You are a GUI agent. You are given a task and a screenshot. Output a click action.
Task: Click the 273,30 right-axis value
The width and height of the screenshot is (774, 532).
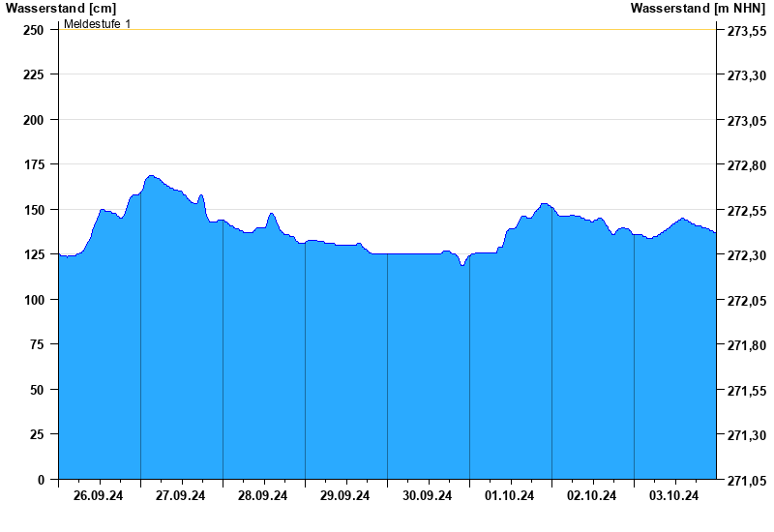pos(747,75)
